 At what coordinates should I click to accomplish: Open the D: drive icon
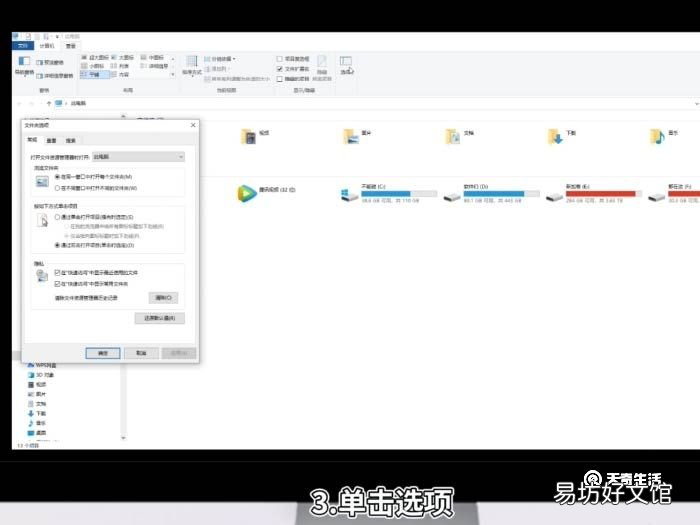coord(452,196)
